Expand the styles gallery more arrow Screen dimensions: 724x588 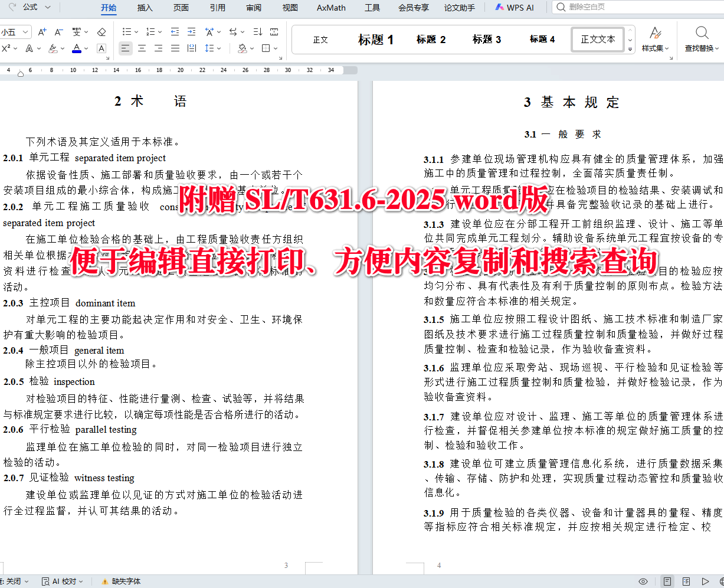click(630, 48)
